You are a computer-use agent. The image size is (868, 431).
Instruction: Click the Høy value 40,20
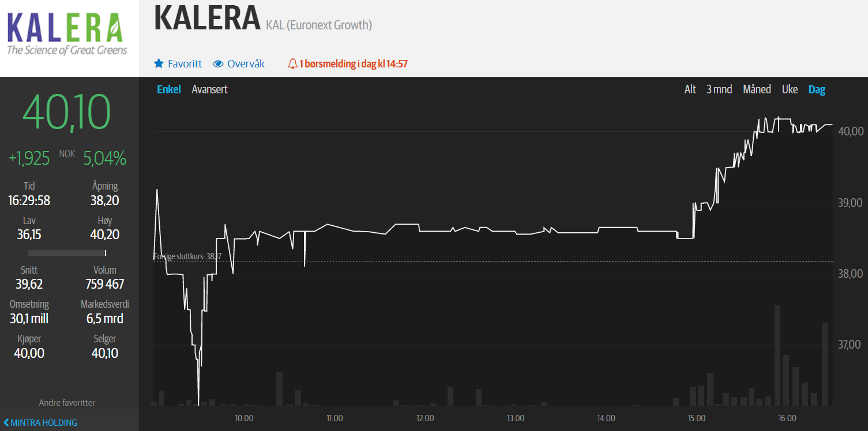tap(105, 235)
